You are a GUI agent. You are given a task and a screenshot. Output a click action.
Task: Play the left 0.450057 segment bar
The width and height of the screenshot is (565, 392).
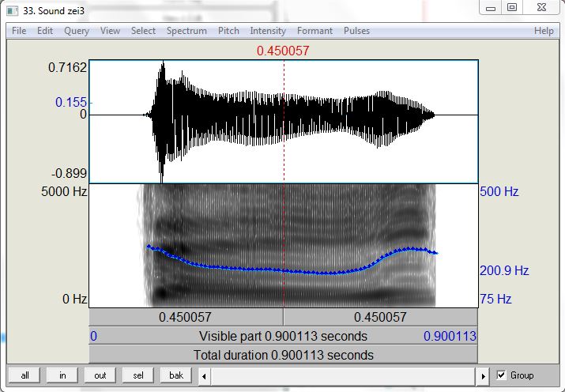pyautogui.click(x=186, y=317)
